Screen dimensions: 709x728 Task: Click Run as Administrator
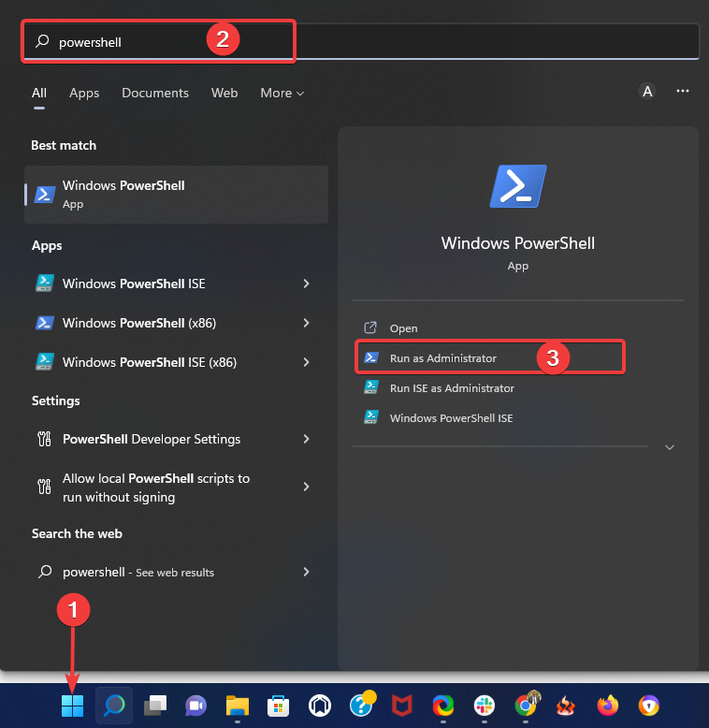(x=490, y=358)
